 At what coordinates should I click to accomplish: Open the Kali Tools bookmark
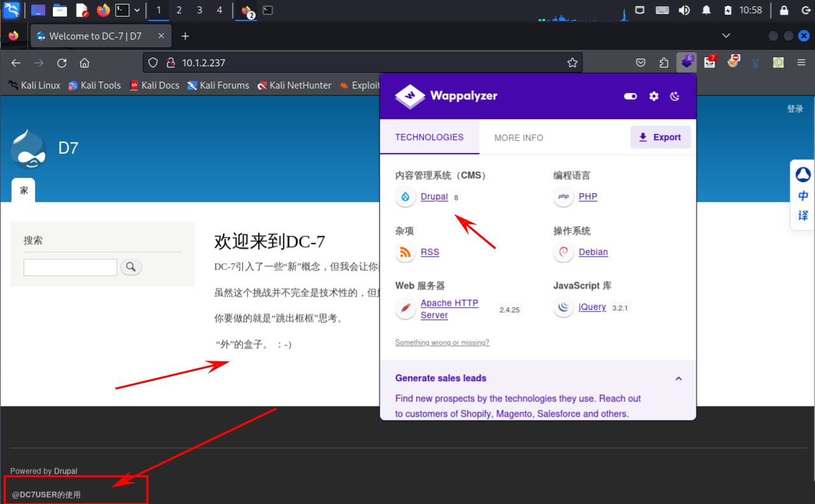[94, 85]
